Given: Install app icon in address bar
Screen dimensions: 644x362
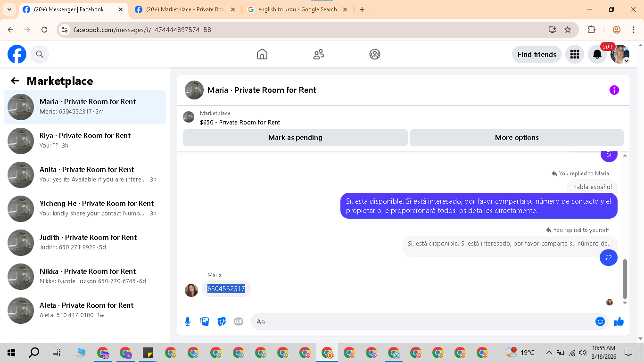Looking at the screenshot, I should click(x=553, y=30).
